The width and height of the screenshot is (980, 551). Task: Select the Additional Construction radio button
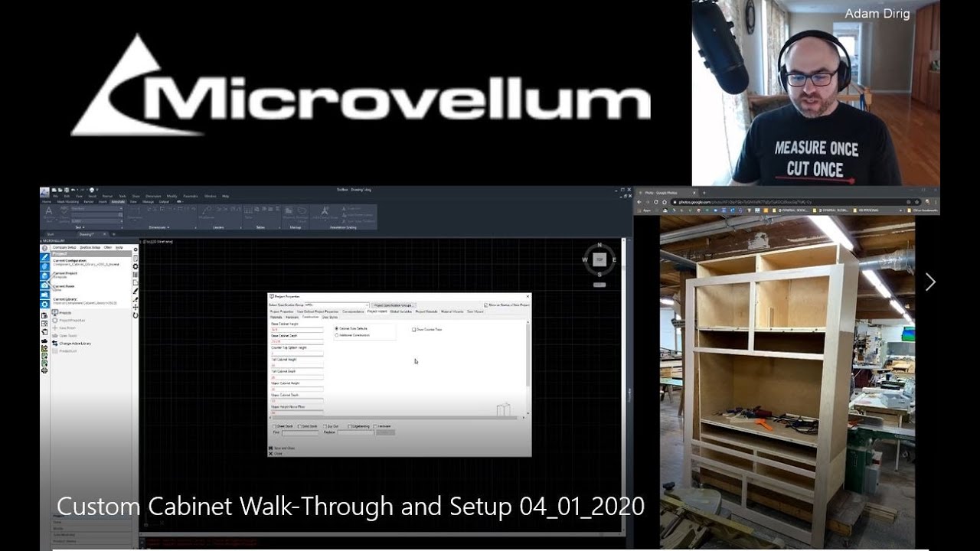click(x=337, y=335)
